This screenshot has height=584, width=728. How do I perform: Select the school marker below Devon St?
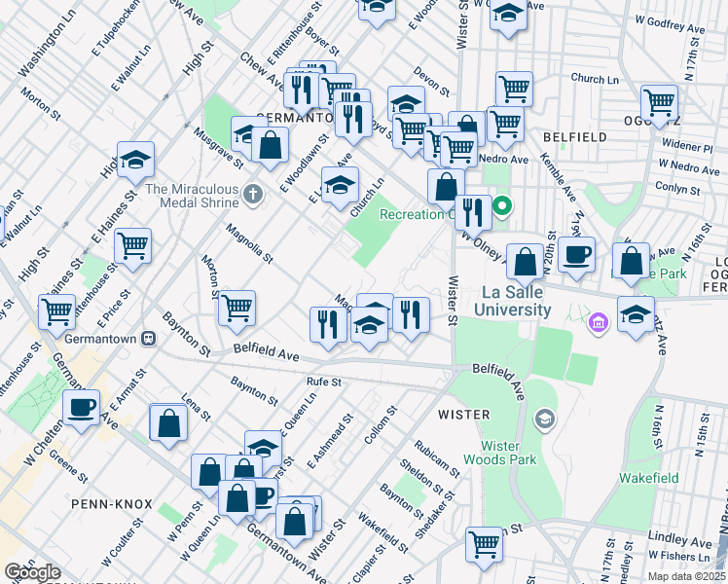(406, 100)
